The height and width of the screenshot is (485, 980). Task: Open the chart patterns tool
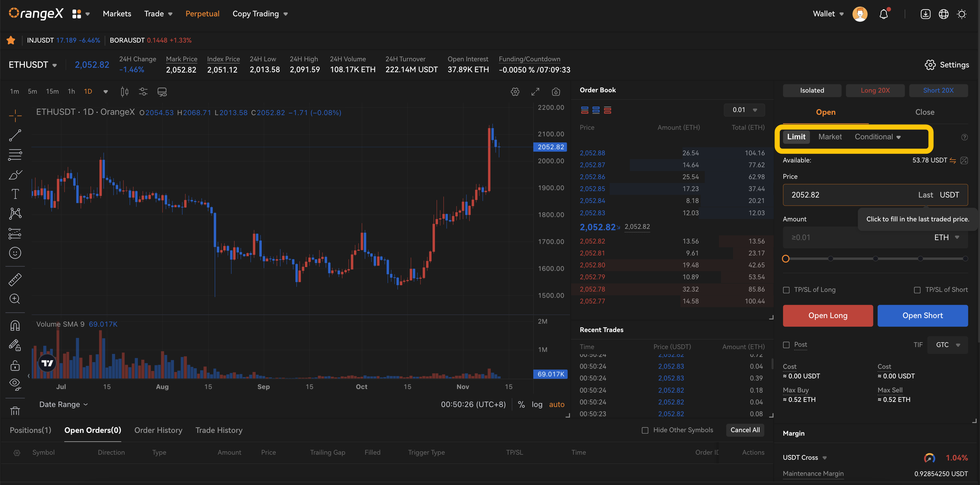click(15, 213)
